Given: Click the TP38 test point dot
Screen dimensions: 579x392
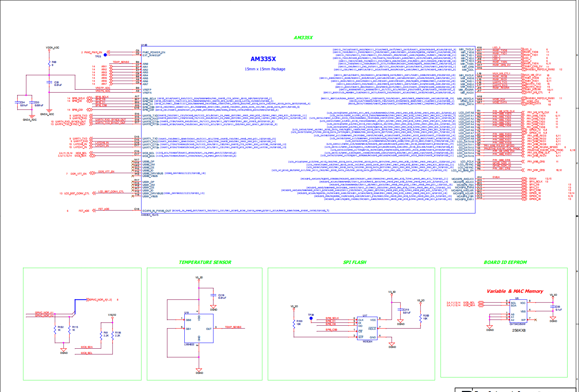Looking at the screenshot, I should 311,318.
